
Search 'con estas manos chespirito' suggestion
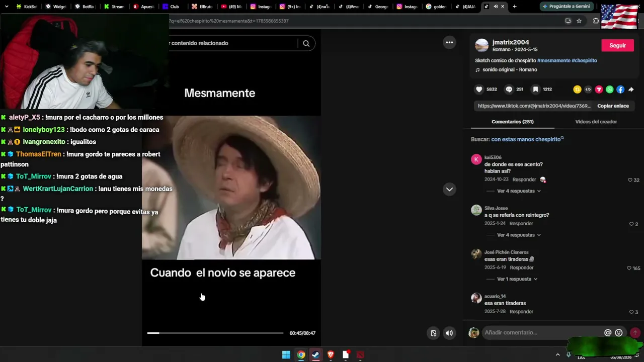click(527, 139)
